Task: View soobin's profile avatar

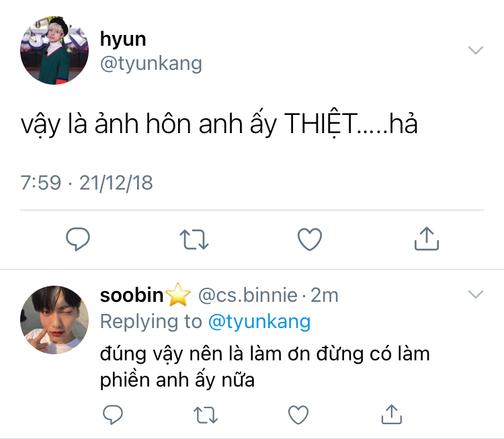Action: click(x=54, y=319)
